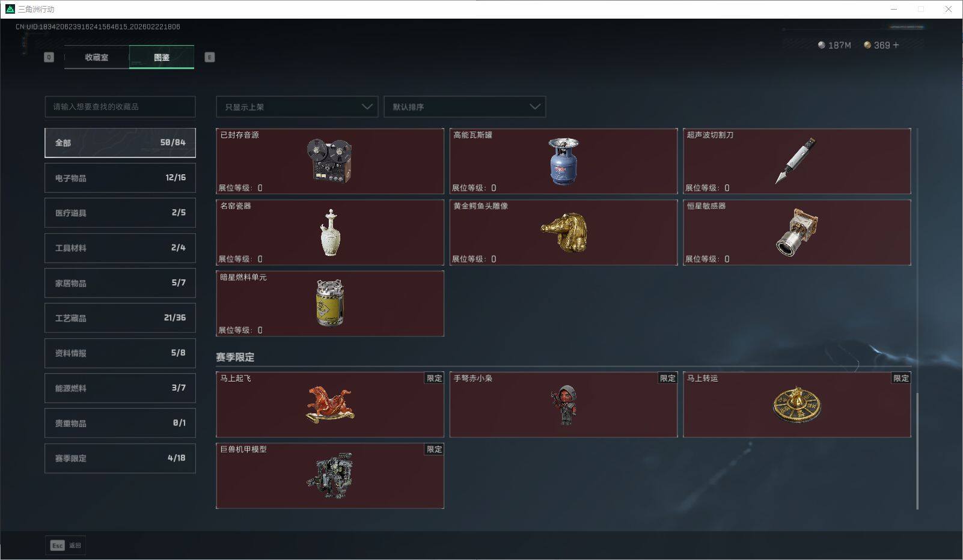This screenshot has width=963, height=560.
Task: Expand the 只显示上架 filter dropdown
Action: click(x=297, y=107)
